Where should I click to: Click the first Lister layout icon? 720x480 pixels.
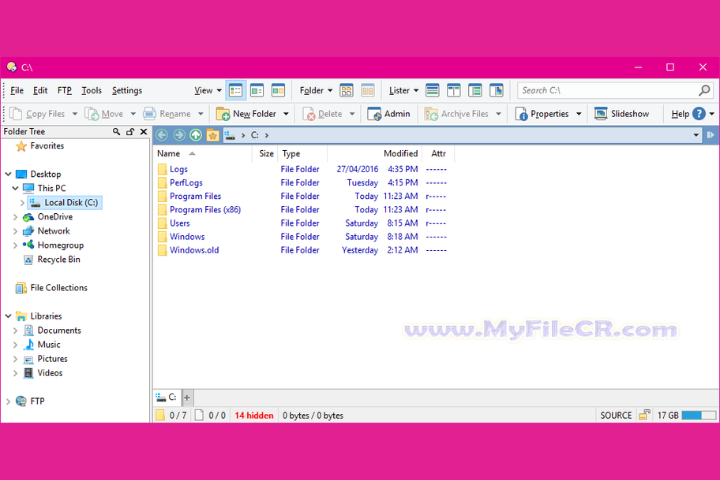[432, 90]
